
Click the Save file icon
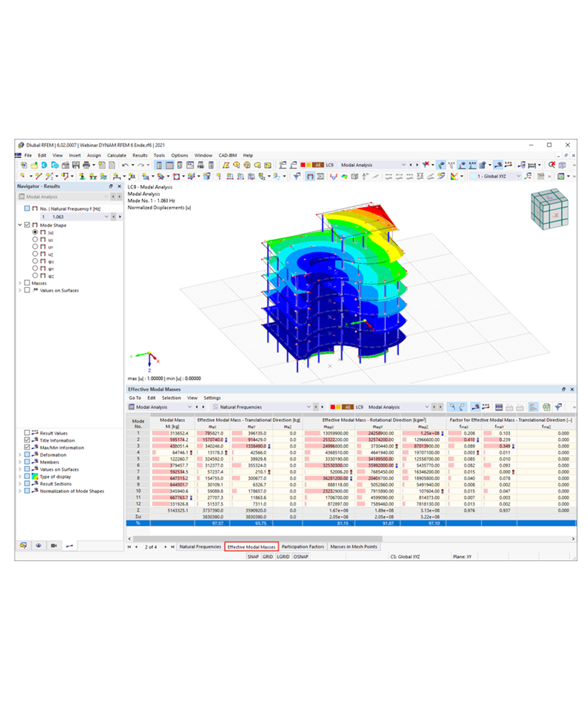(x=76, y=165)
